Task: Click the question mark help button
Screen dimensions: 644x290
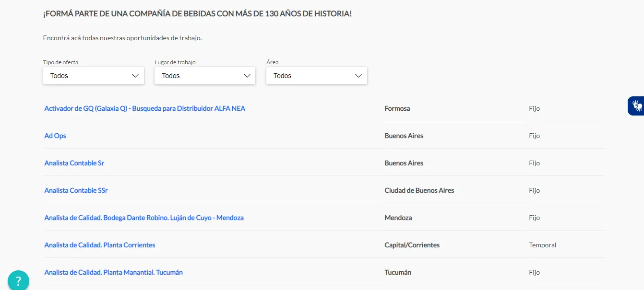Action: [x=18, y=281]
